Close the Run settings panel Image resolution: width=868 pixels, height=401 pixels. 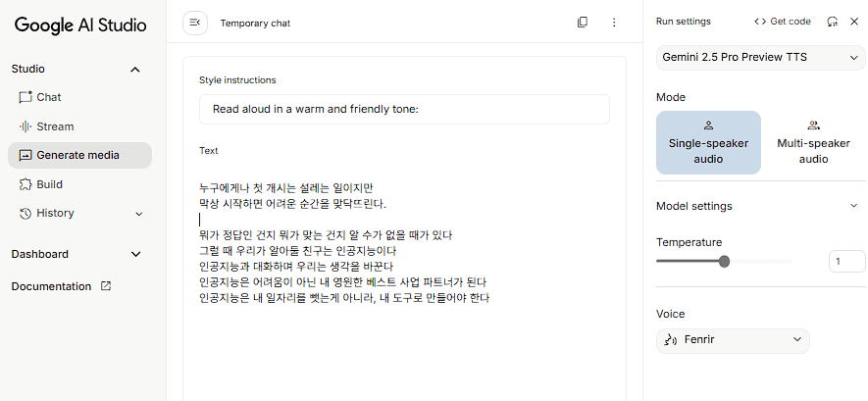854,22
